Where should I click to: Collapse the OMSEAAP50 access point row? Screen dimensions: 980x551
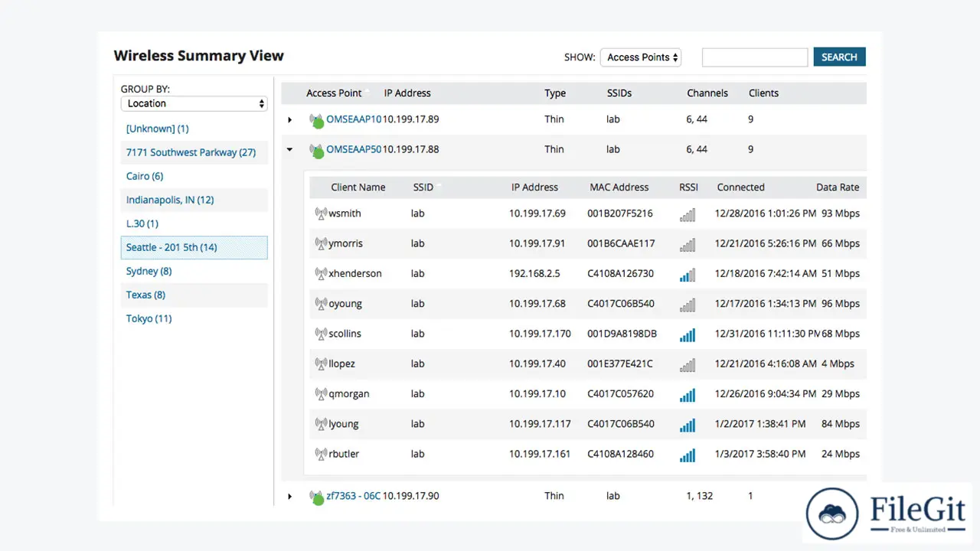tap(290, 150)
